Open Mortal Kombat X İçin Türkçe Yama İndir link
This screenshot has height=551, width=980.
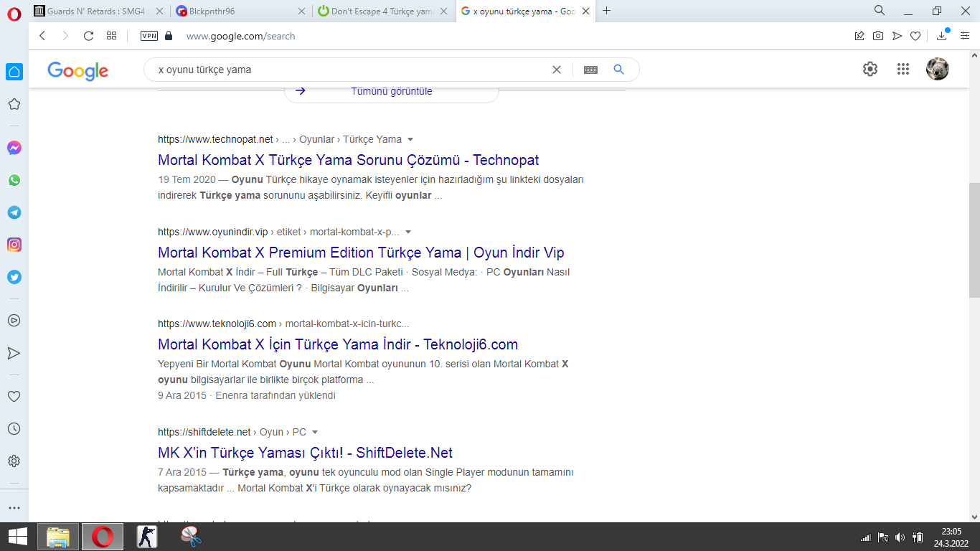pos(338,344)
